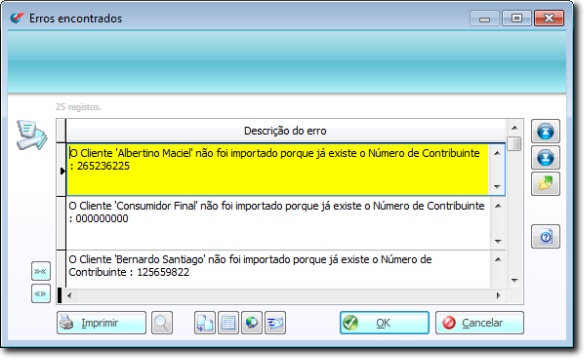Click the copy documents icon in bottom toolbar
Viewport: 584px width, 360px height.
(204, 323)
